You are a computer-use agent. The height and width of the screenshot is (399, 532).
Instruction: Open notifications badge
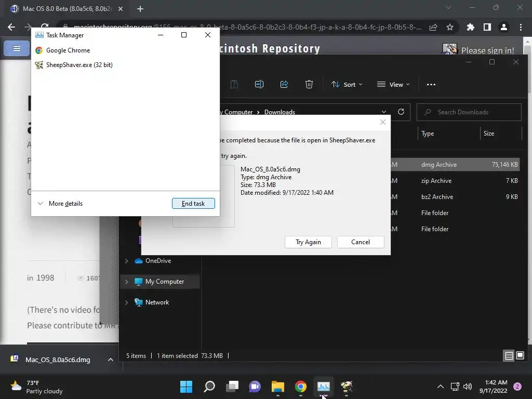(x=517, y=387)
